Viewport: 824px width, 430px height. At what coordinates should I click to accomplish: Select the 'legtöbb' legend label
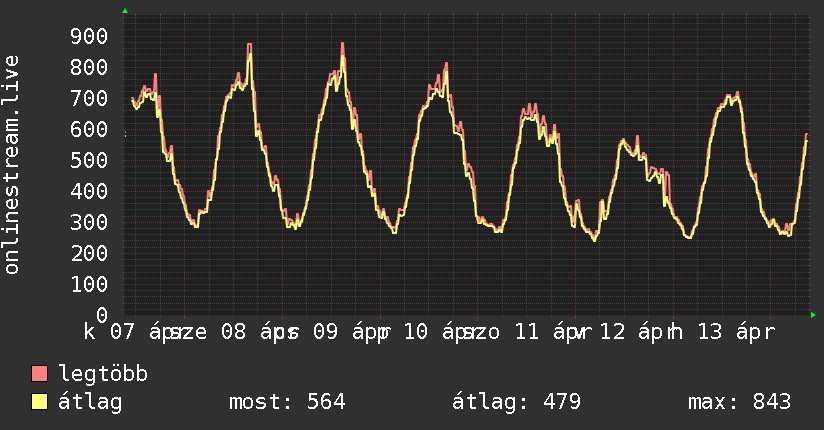tap(103, 374)
